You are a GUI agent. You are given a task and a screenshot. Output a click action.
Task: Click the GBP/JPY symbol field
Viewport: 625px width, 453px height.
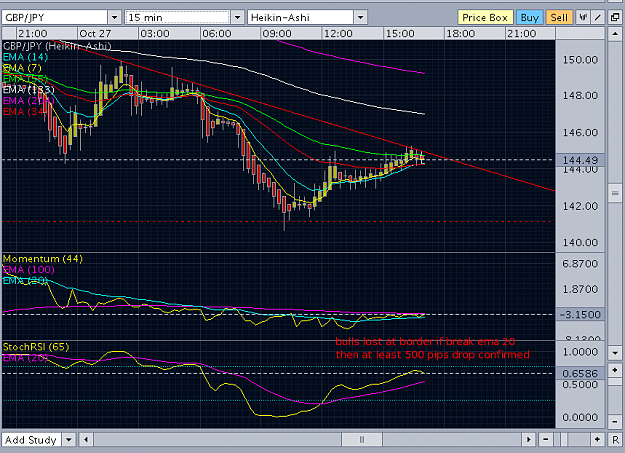coord(55,17)
